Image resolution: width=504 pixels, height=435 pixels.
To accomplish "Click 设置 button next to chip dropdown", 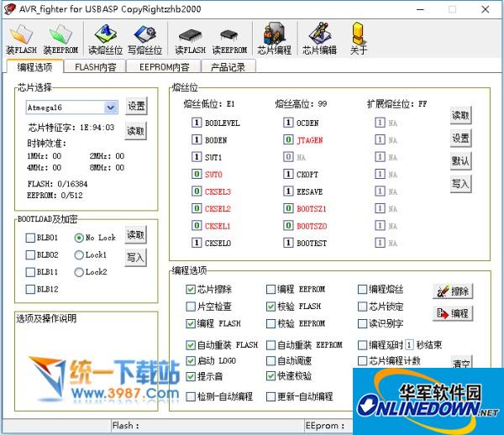I will coord(136,106).
